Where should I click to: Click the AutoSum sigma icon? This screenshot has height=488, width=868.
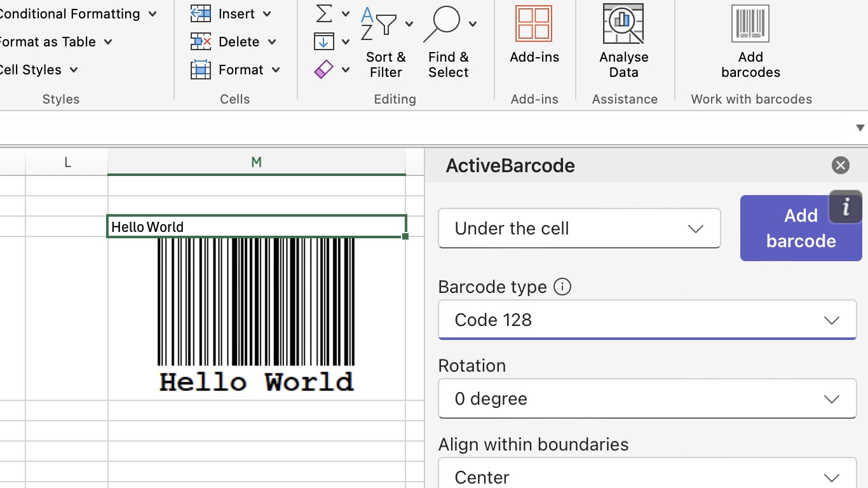[324, 13]
